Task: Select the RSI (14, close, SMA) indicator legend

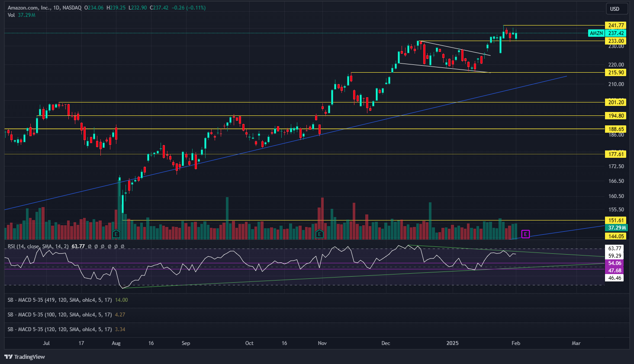Action: [38, 246]
